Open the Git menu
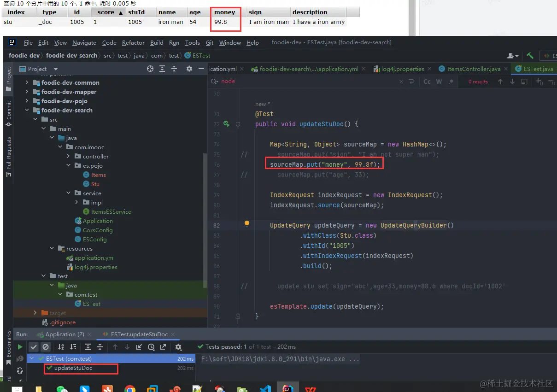This screenshot has height=392, width=557. click(x=210, y=42)
